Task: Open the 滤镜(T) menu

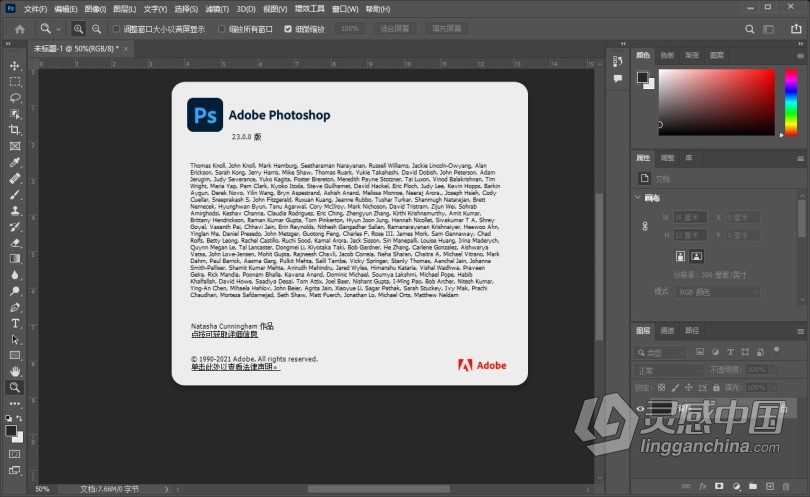Action: (217, 9)
